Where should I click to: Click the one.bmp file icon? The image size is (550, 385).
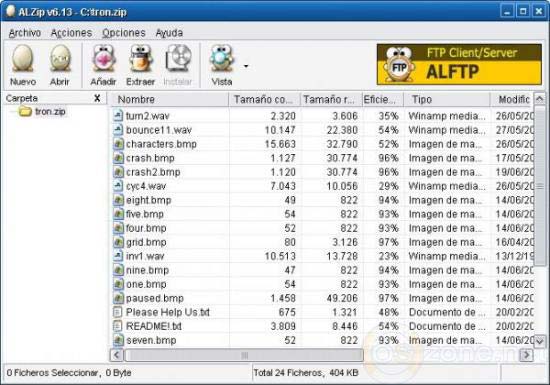(x=118, y=284)
